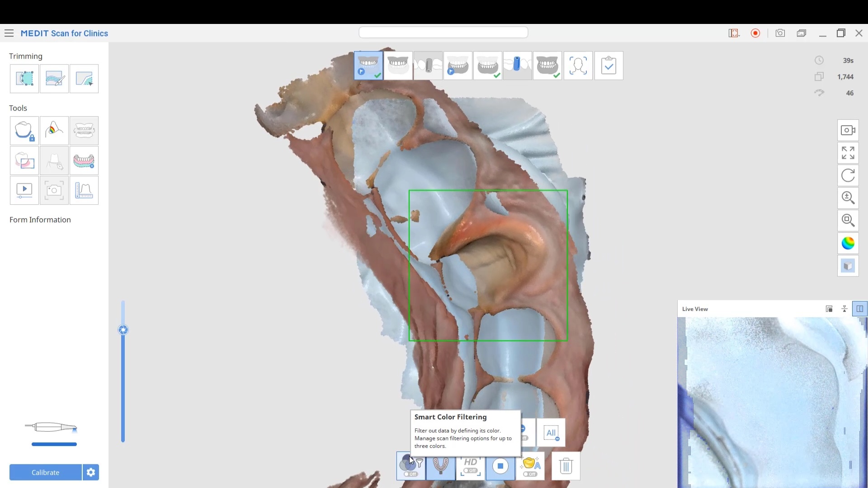Select the pre-op maxilla scan stage
The width and height of the screenshot is (868, 488).
click(x=368, y=66)
